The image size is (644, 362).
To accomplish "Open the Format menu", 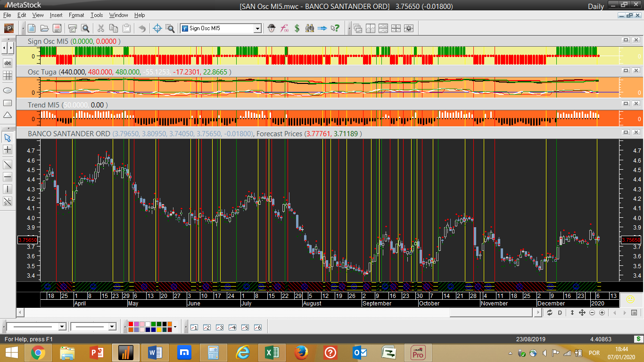I will [76, 15].
